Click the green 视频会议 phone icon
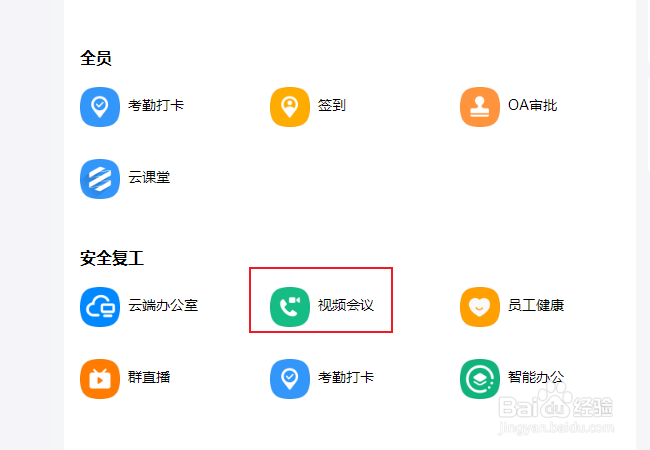The height and width of the screenshot is (450, 650). pyautogui.click(x=290, y=307)
